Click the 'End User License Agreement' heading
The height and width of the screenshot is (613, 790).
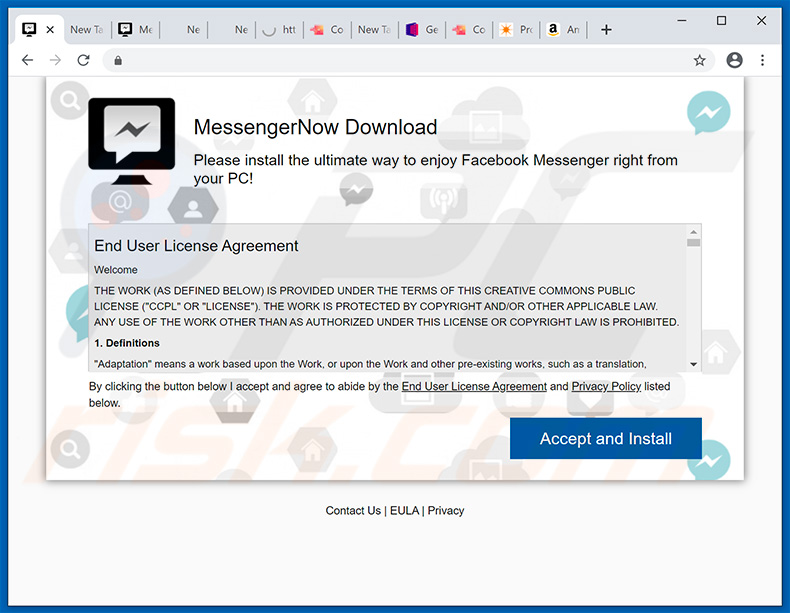pyautogui.click(x=196, y=246)
